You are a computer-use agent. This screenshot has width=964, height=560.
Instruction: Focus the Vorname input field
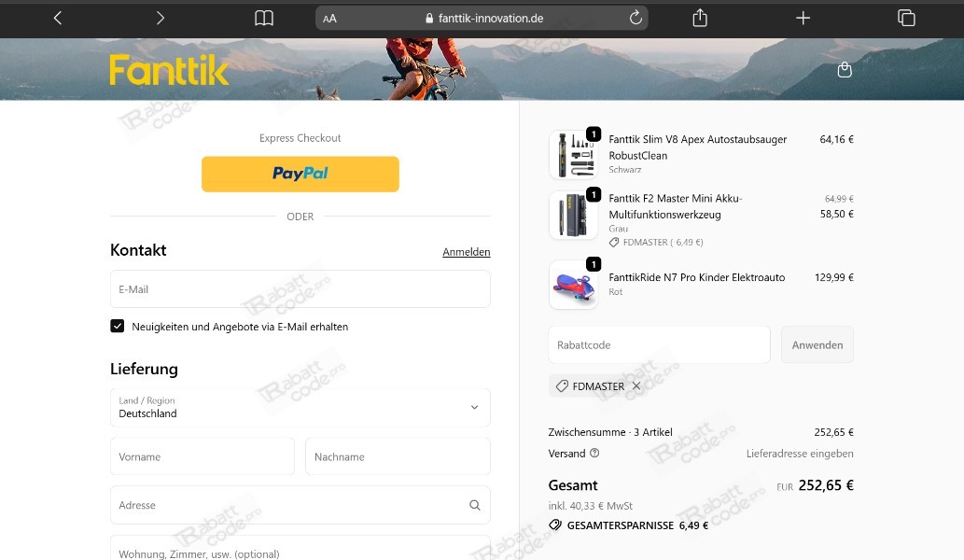click(203, 456)
